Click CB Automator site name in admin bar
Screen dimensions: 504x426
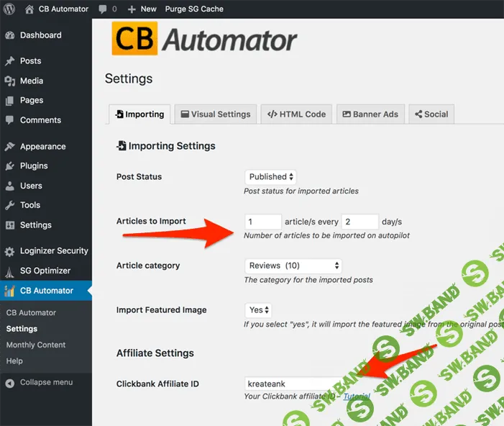(63, 9)
